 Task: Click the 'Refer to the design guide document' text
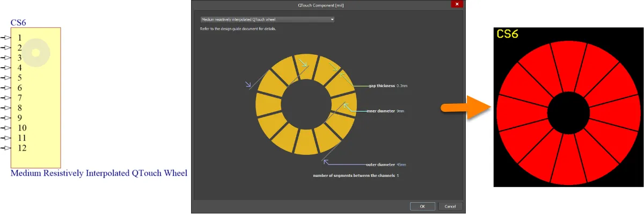pyautogui.click(x=238, y=28)
